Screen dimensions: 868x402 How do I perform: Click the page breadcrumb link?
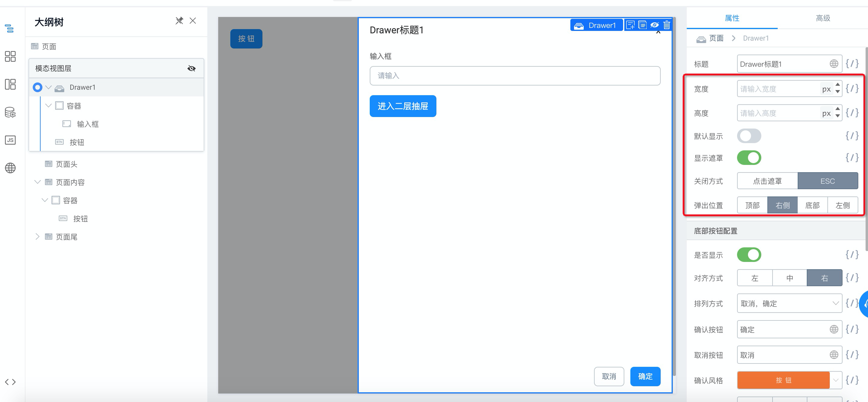pyautogui.click(x=716, y=38)
